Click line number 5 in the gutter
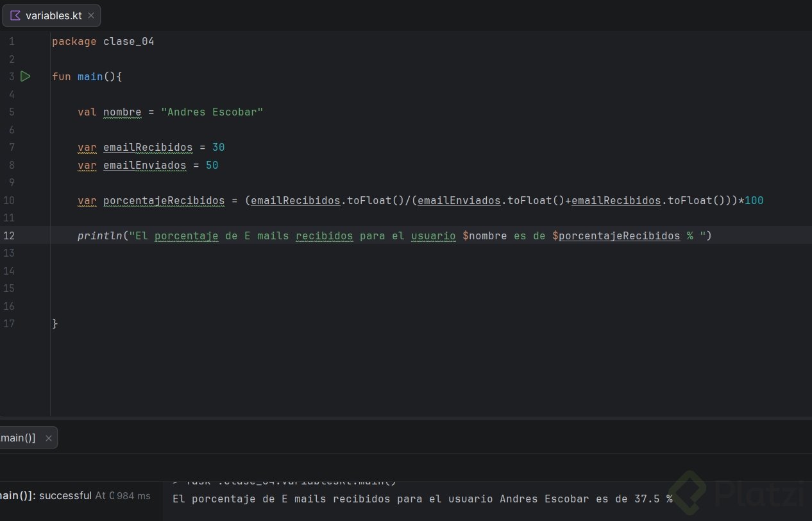812x521 pixels. click(x=12, y=112)
